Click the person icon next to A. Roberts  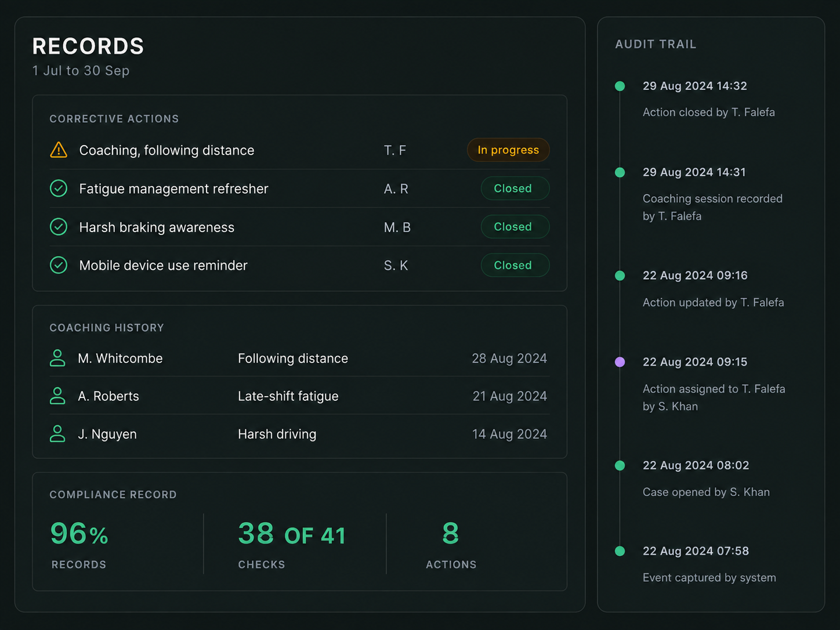coord(57,396)
